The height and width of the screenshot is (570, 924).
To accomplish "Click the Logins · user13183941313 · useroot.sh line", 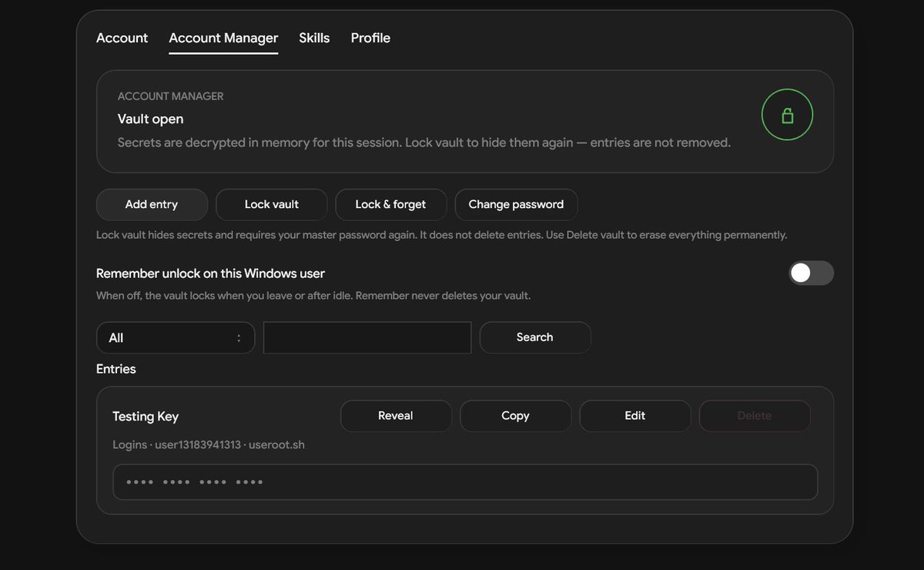I will [x=209, y=445].
